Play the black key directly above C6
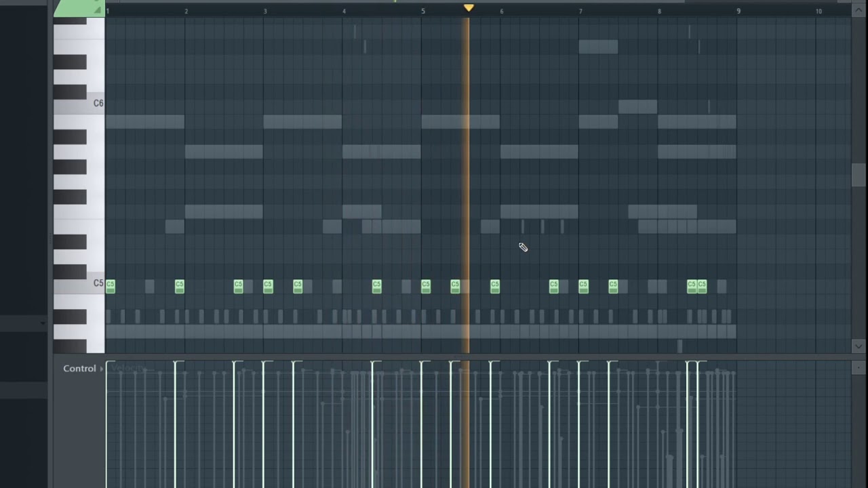868x488 pixels. pyautogui.click(x=70, y=92)
